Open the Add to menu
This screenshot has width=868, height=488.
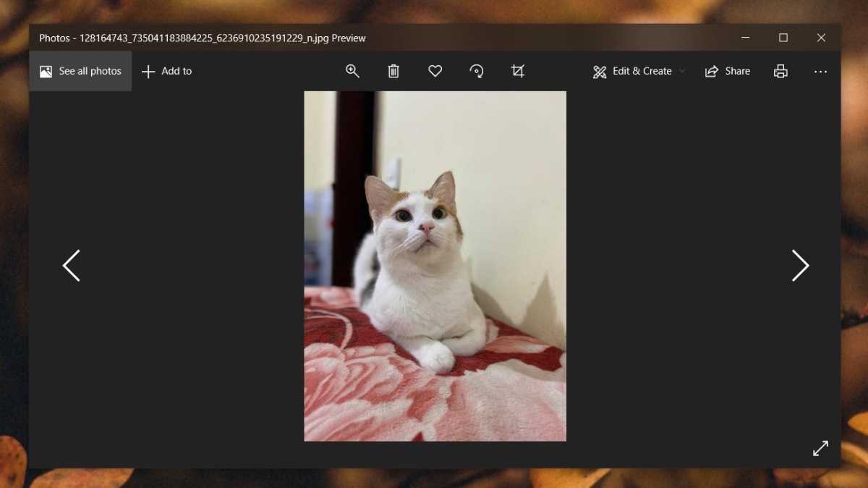(x=166, y=71)
